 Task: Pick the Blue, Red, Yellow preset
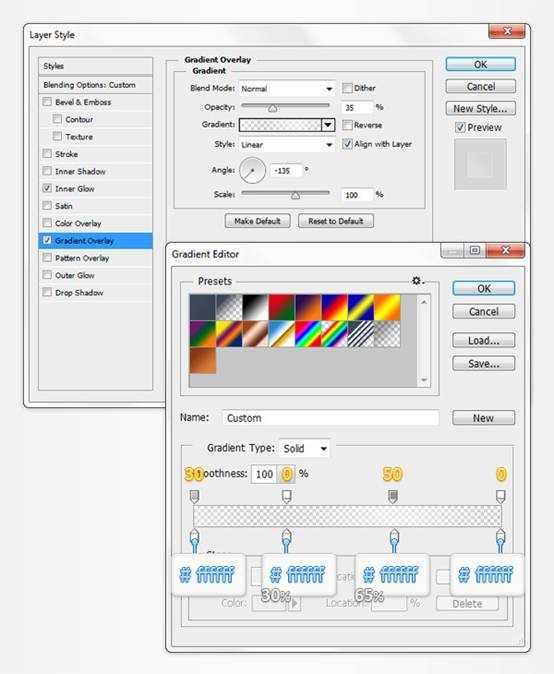(x=334, y=307)
